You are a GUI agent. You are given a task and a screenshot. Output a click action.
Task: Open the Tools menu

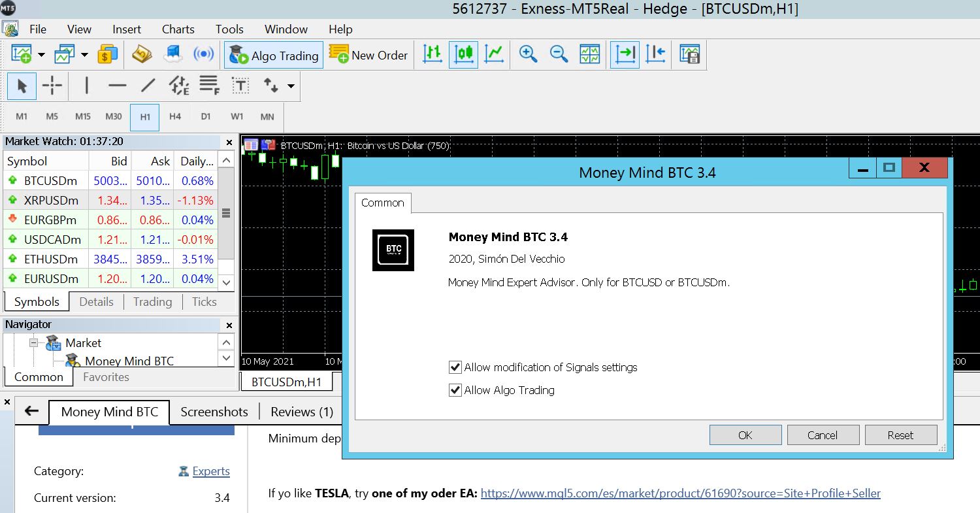point(229,29)
